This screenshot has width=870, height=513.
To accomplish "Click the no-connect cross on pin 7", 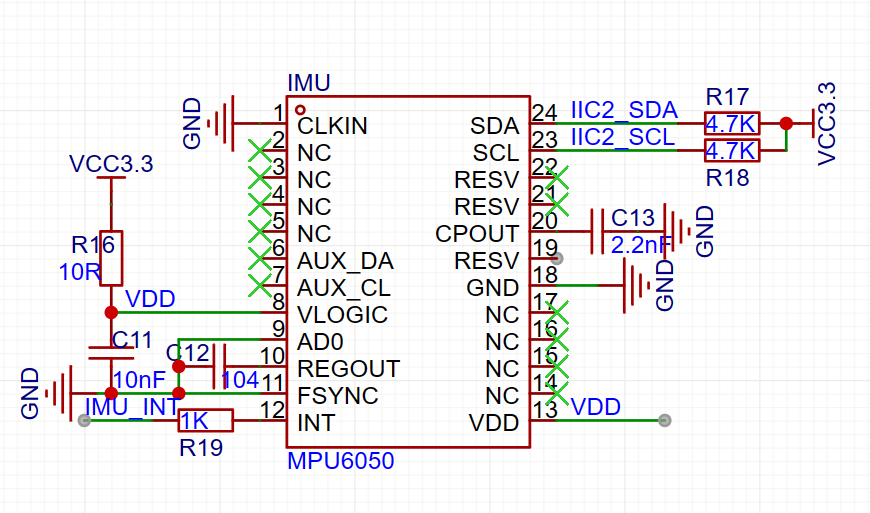I will [x=260, y=286].
